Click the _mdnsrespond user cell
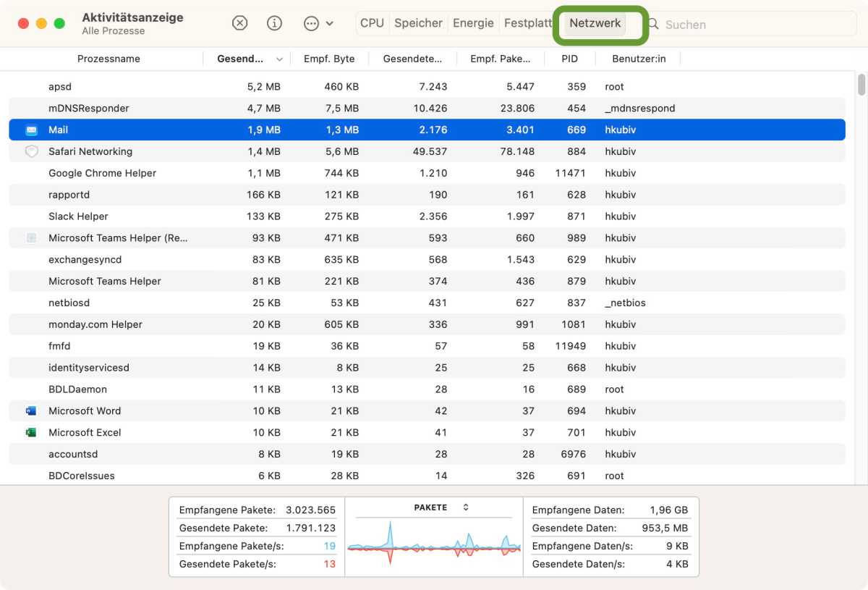Image resolution: width=868 pixels, height=590 pixels. [x=640, y=109]
